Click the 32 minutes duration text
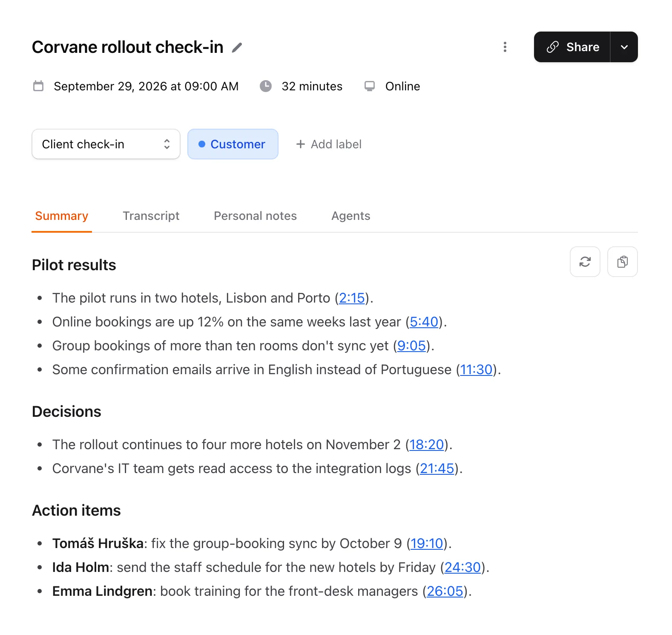The height and width of the screenshot is (635, 672). pyautogui.click(x=312, y=86)
